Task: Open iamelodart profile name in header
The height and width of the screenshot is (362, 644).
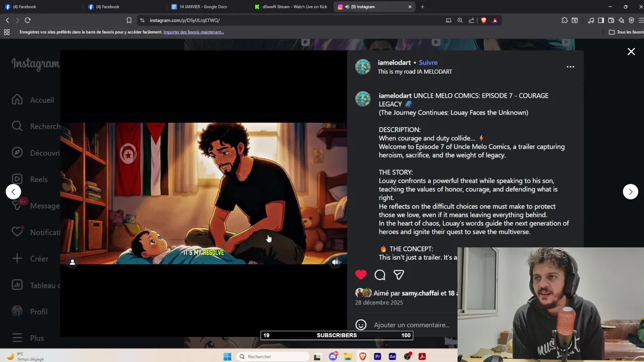Action: [394, 62]
